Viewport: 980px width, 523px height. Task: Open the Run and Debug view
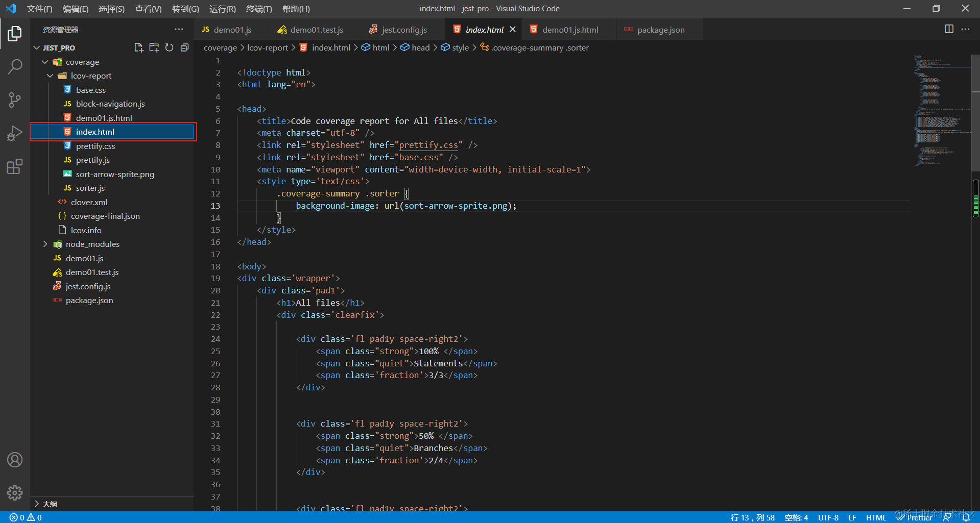15,133
